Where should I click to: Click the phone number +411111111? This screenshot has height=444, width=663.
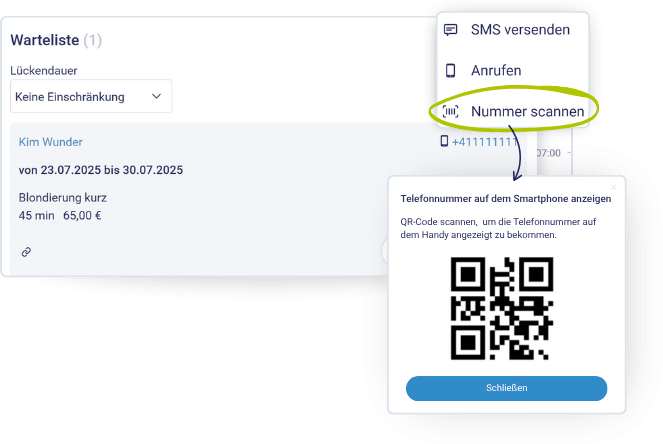point(485,142)
